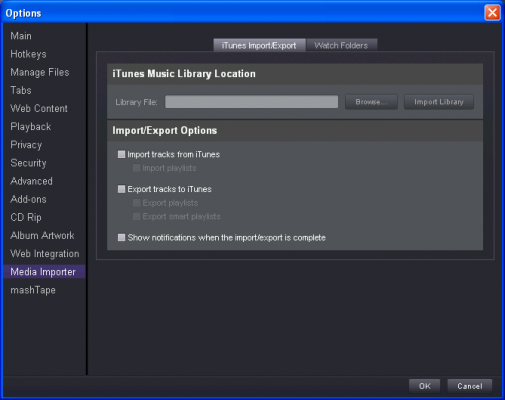
Task: Toggle the Import playlists checkbox
Action: pyautogui.click(x=136, y=168)
